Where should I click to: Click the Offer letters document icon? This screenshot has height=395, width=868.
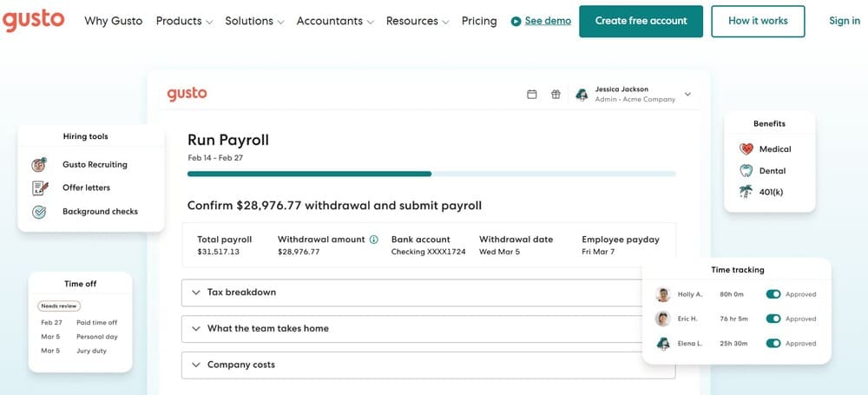tap(39, 188)
